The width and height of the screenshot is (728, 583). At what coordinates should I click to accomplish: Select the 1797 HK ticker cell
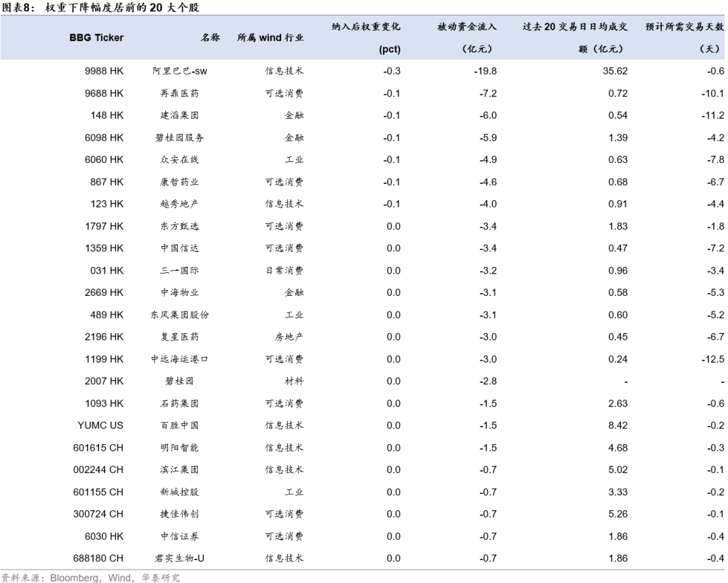(x=104, y=226)
